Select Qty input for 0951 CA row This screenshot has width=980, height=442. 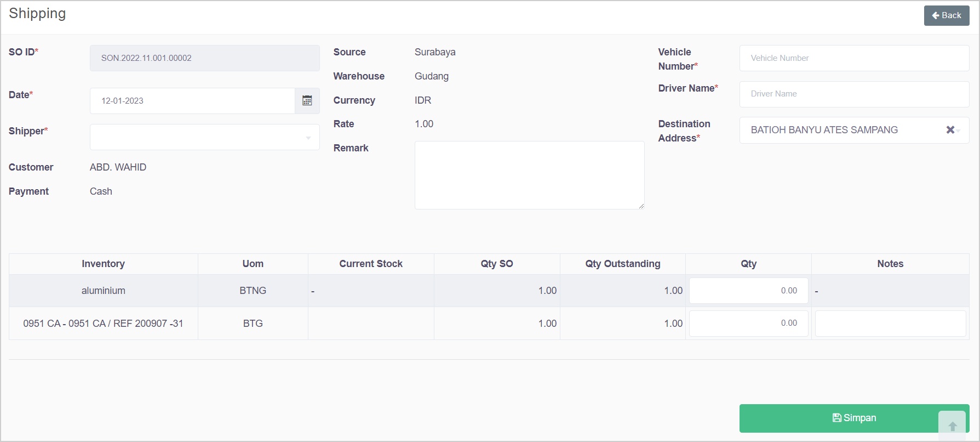pyautogui.click(x=748, y=324)
